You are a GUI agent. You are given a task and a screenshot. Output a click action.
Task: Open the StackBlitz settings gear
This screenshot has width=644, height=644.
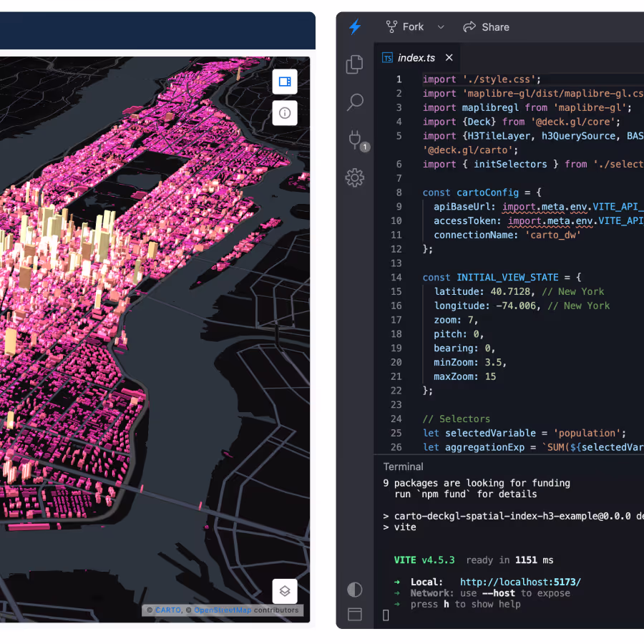(355, 177)
